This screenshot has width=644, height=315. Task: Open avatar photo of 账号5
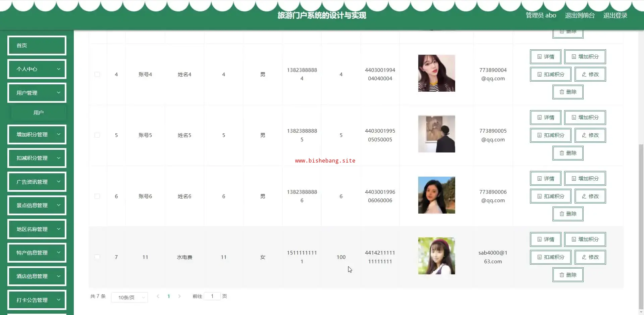coord(436,134)
